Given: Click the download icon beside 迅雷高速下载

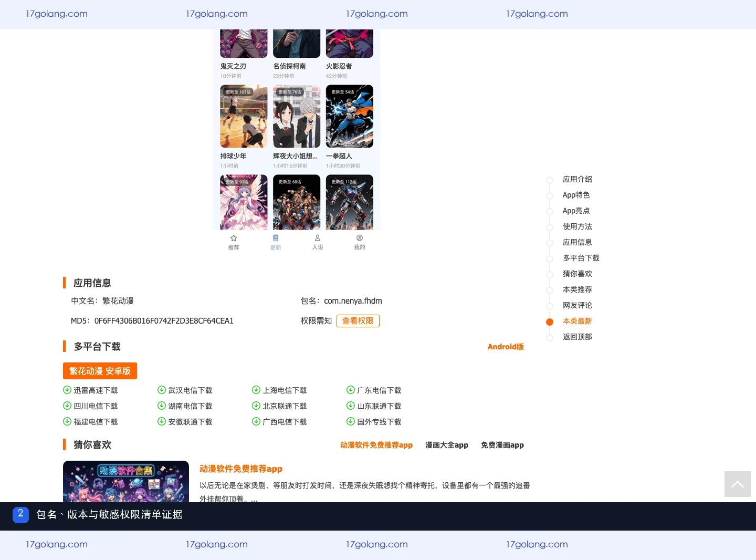Looking at the screenshot, I should coord(67,390).
